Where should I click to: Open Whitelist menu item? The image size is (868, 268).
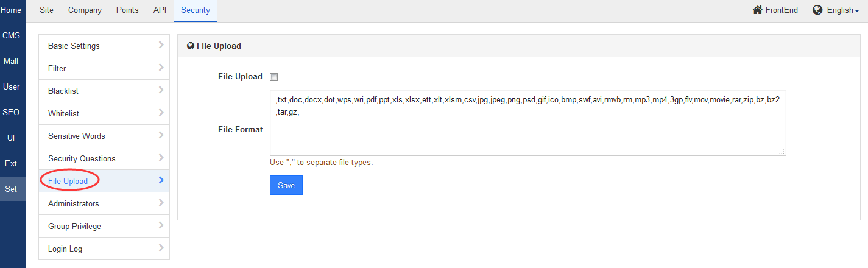pyautogui.click(x=104, y=113)
